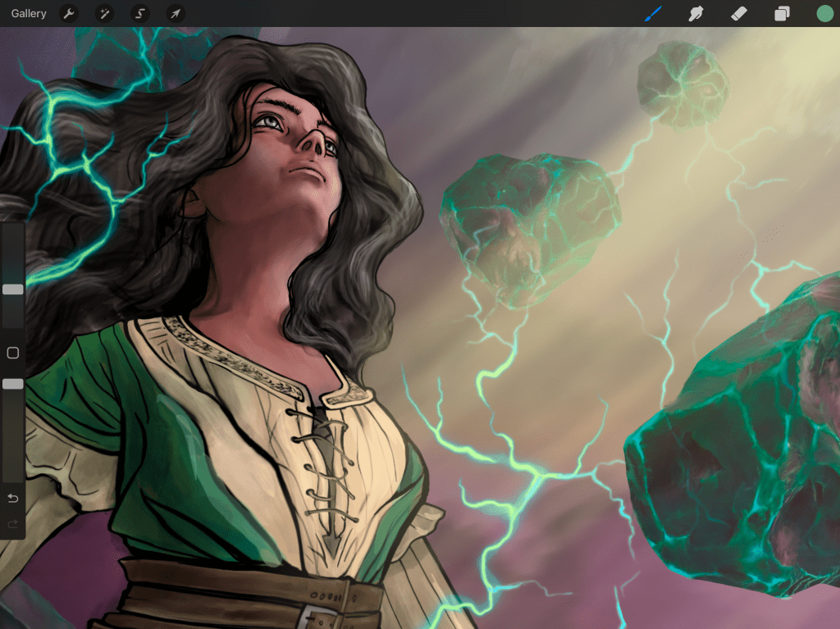The image size is (840, 629).
Task: Redo the undone stroke
Action: pyautogui.click(x=12, y=522)
